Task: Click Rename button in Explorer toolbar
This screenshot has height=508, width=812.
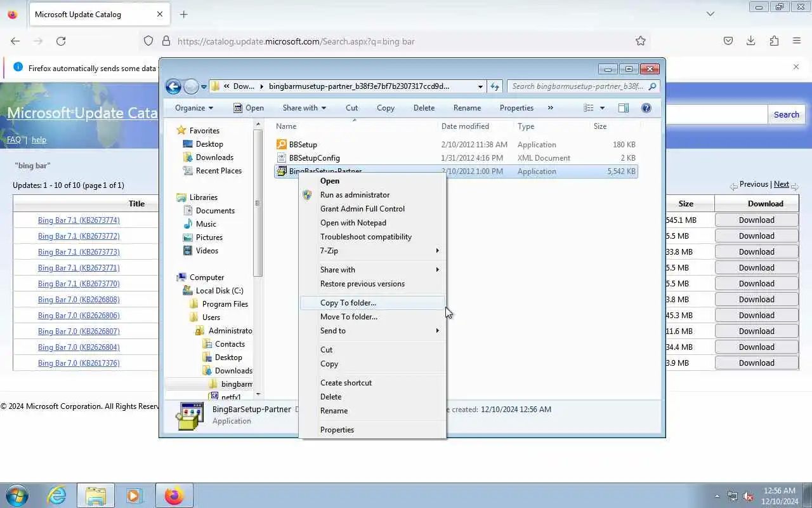Action: click(x=467, y=108)
